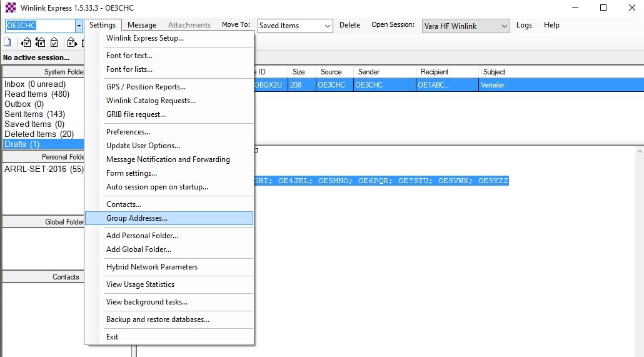Maximize the Winlink Express window

(603, 8)
